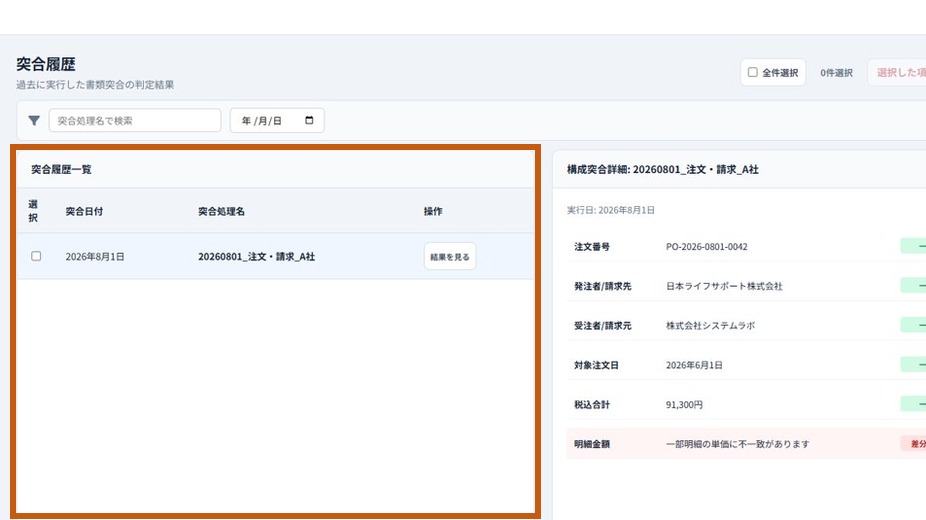Viewport: 926px width, 520px height.
Task: Check the row checkbox for 2026年8月1日
Action: 36,256
